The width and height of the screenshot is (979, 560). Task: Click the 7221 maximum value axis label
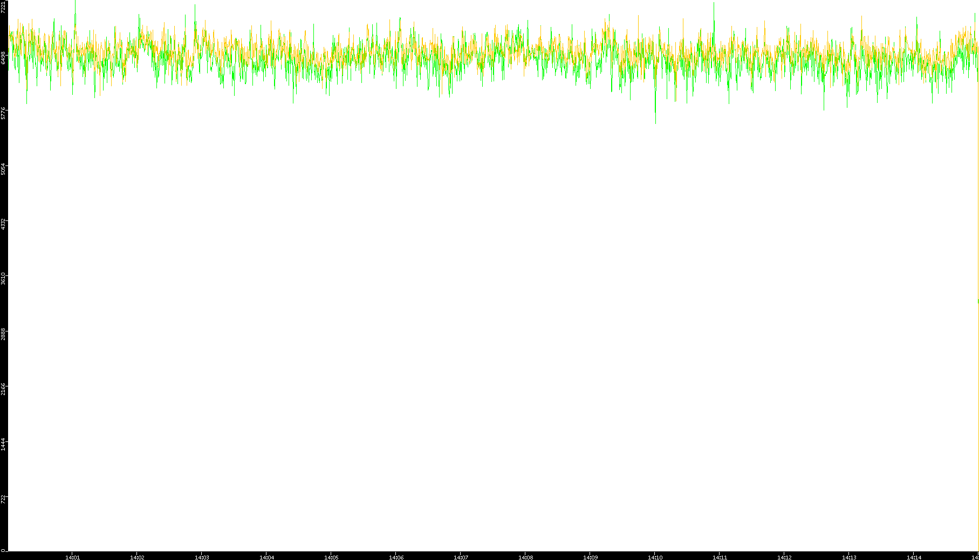click(3, 6)
